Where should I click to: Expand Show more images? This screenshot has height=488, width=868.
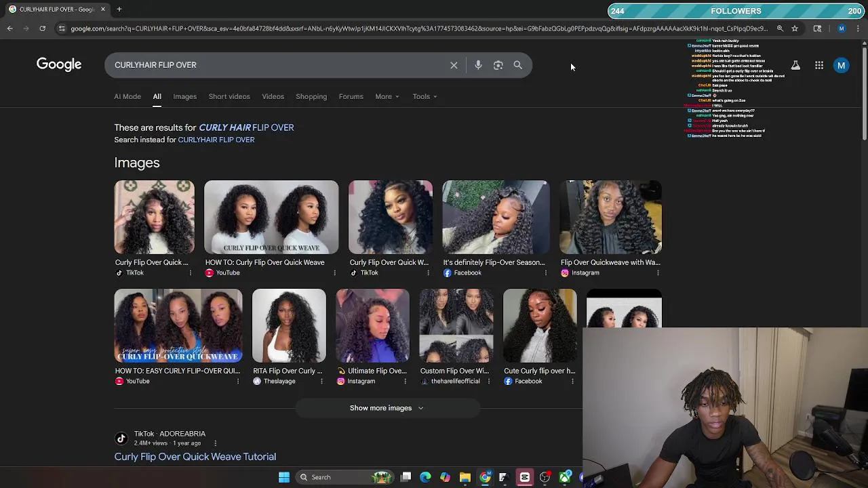[387, 408]
